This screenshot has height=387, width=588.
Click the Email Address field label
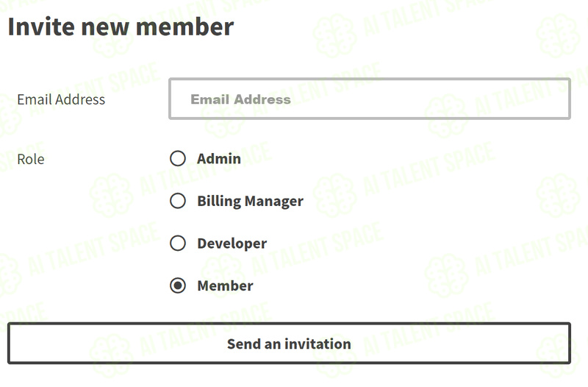[x=61, y=99]
